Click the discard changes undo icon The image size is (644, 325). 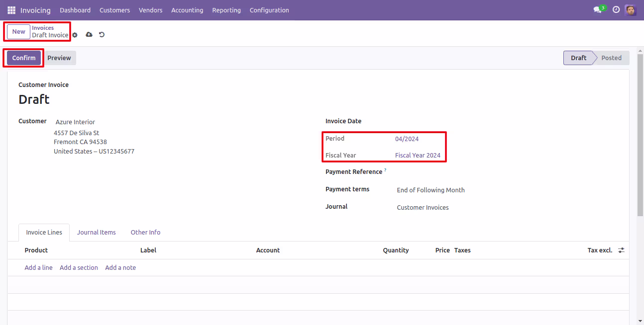[x=102, y=35]
